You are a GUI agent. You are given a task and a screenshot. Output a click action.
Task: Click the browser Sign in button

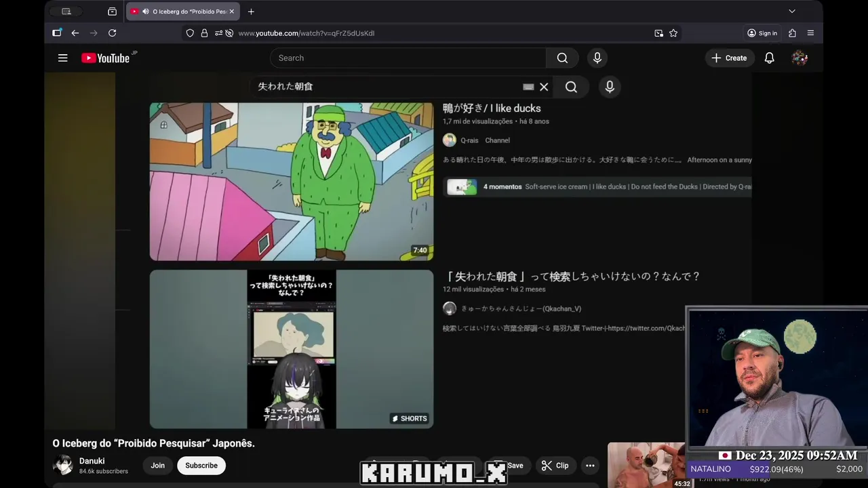762,33
